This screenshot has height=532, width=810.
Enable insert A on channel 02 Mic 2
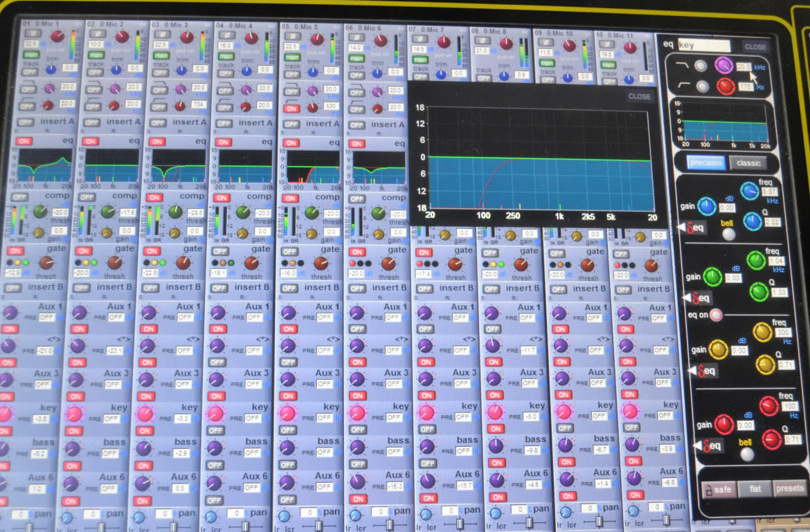pyautogui.click(x=92, y=122)
